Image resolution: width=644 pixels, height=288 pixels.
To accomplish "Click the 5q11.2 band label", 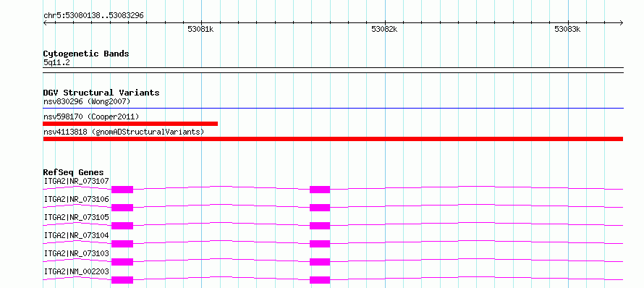I will click(x=56, y=62).
